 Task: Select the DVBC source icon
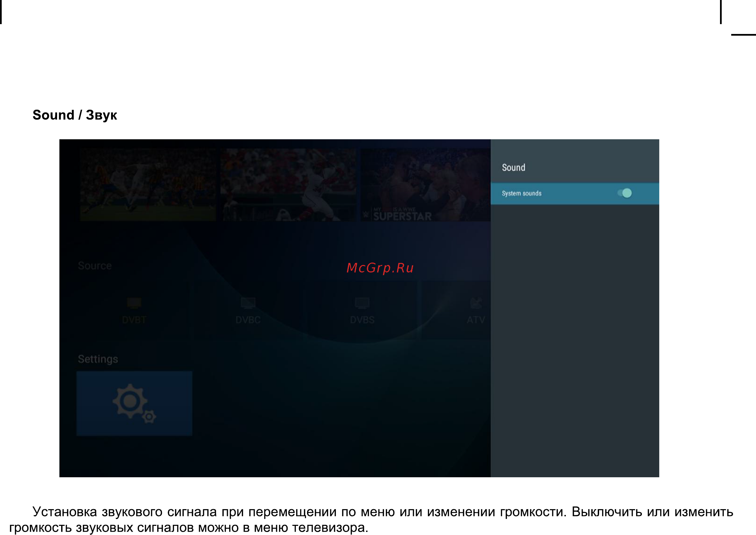248,302
